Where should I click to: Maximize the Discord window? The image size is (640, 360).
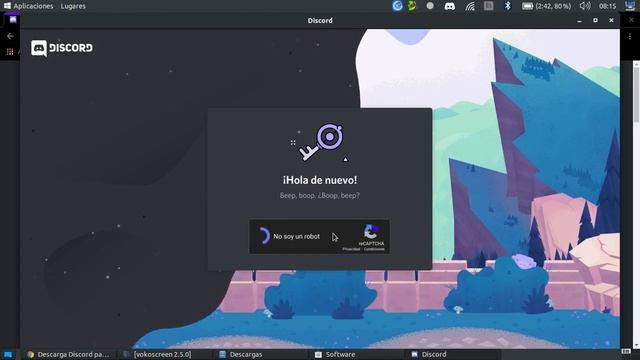[x=596, y=20]
